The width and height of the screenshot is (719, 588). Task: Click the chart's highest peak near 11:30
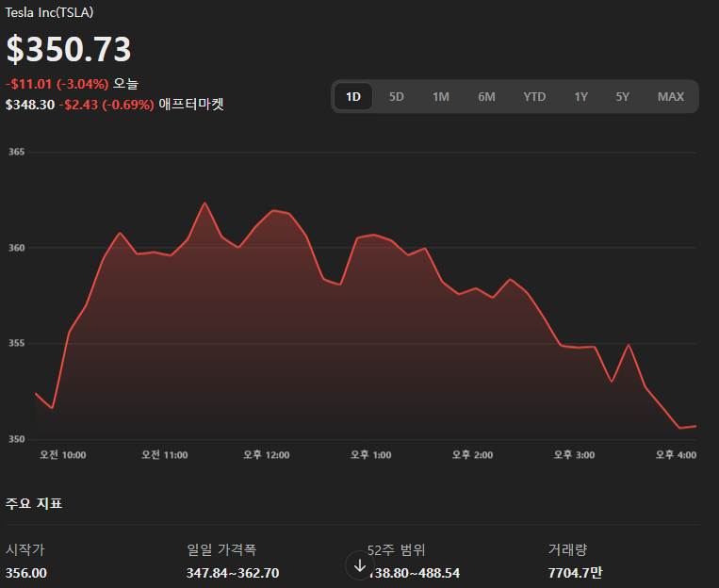(204, 203)
